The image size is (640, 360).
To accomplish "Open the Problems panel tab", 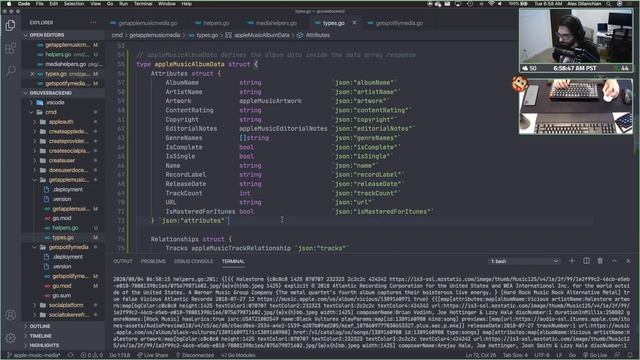I will point(153,261).
